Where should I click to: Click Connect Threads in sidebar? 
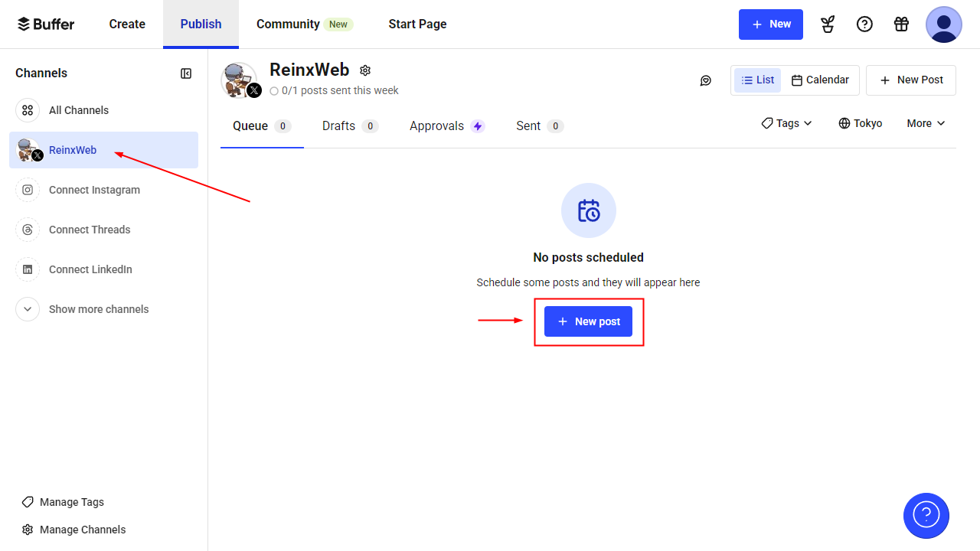(x=90, y=229)
